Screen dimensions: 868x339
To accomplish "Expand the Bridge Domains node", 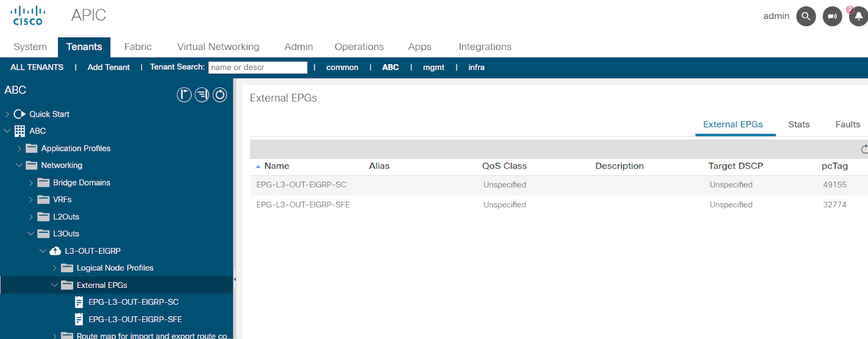I will point(31,183).
